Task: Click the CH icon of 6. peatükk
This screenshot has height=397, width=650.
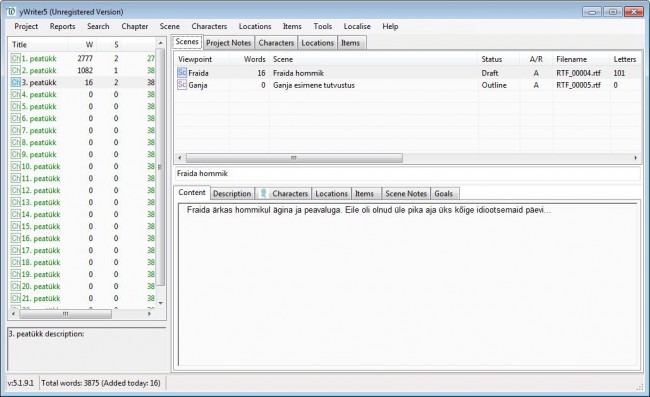Action: pyautogui.click(x=15, y=119)
